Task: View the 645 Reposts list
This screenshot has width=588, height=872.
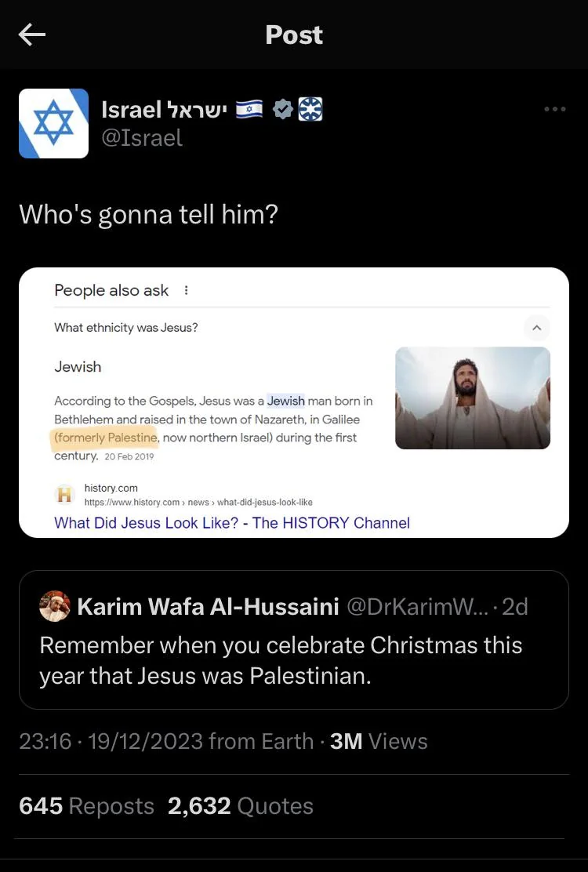Action: click(x=86, y=806)
